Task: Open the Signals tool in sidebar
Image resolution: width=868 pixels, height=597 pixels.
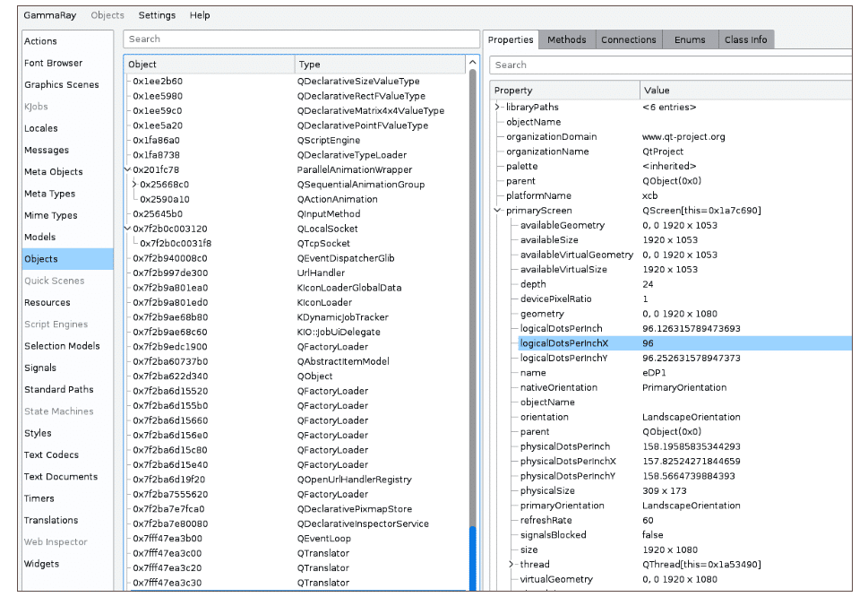Action: (x=40, y=368)
